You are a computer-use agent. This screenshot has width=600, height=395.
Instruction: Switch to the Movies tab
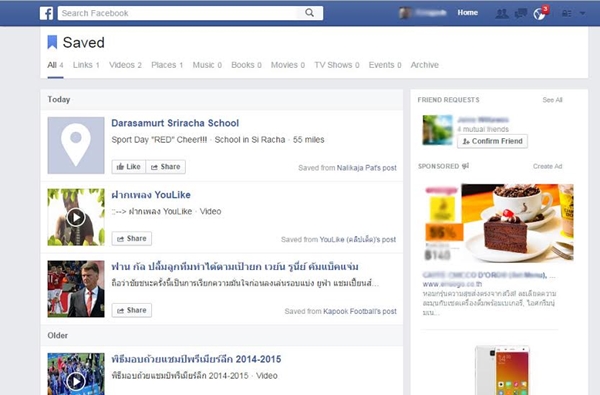[x=288, y=65]
